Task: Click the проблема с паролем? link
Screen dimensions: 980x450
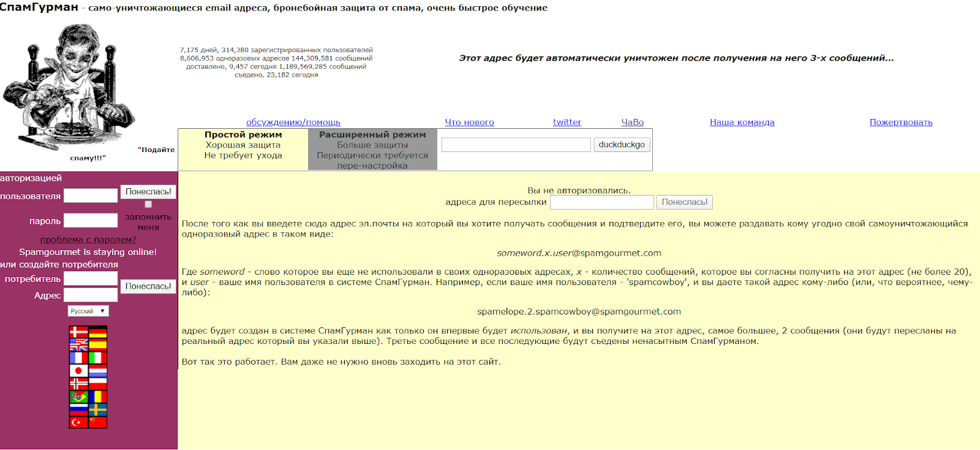Action: click(x=88, y=240)
